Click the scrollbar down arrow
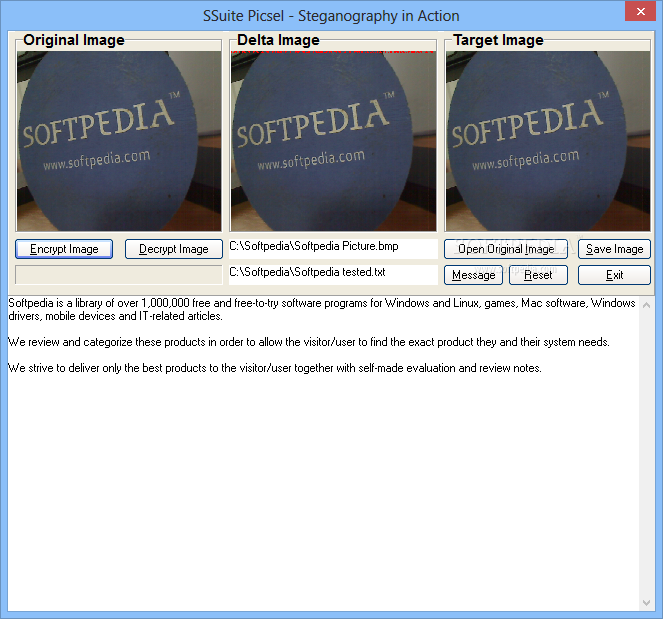 (x=646, y=603)
